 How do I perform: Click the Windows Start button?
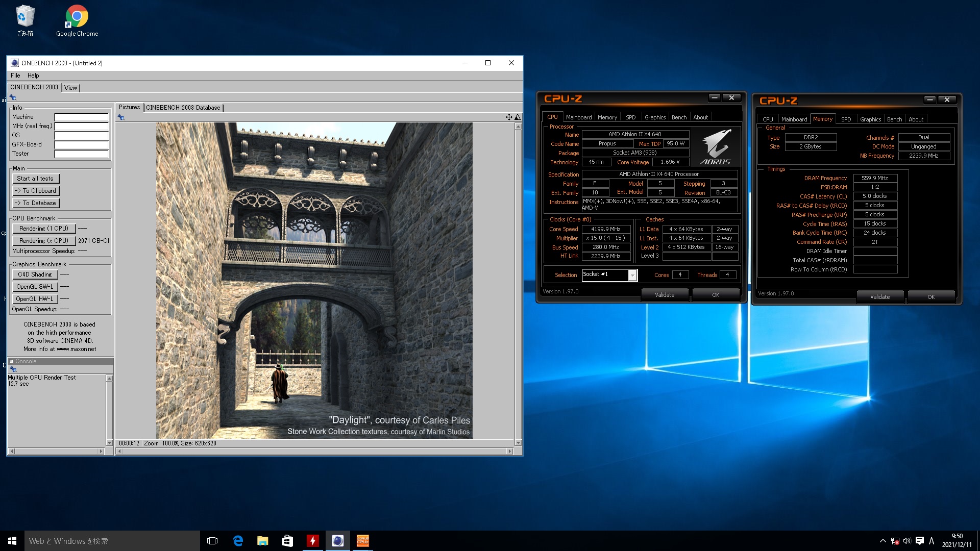pyautogui.click(x=12, y=541)
